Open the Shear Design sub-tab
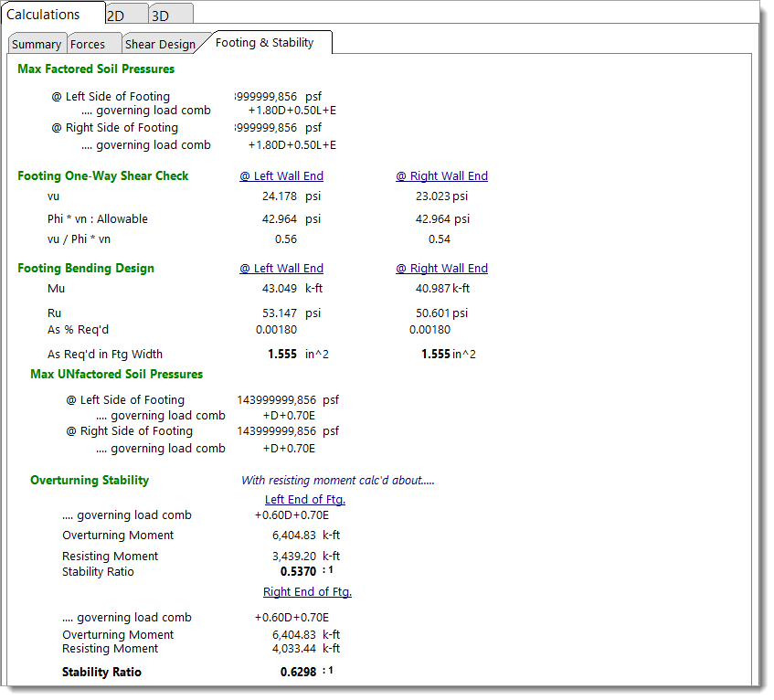 click(x=160, y=44)
